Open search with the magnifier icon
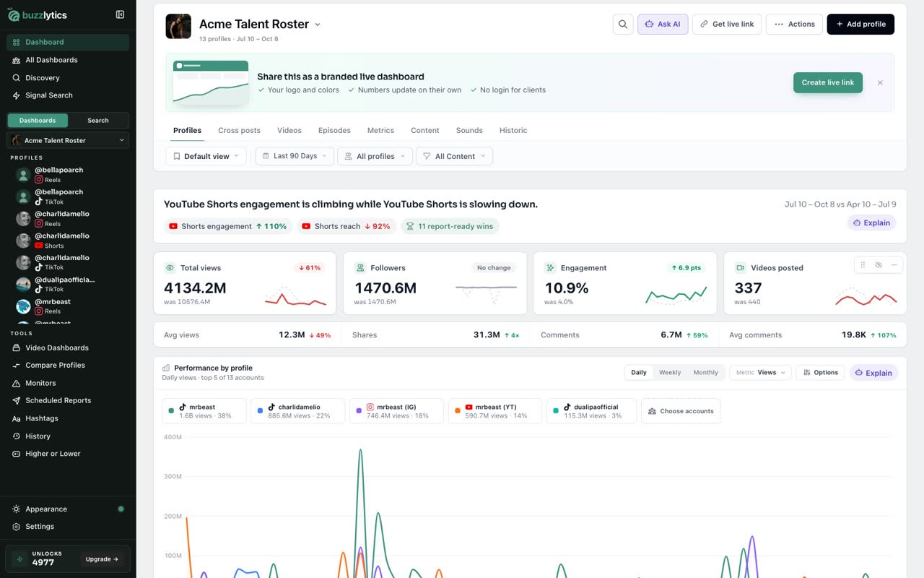 pyautogui.click(x=623, y=24)
